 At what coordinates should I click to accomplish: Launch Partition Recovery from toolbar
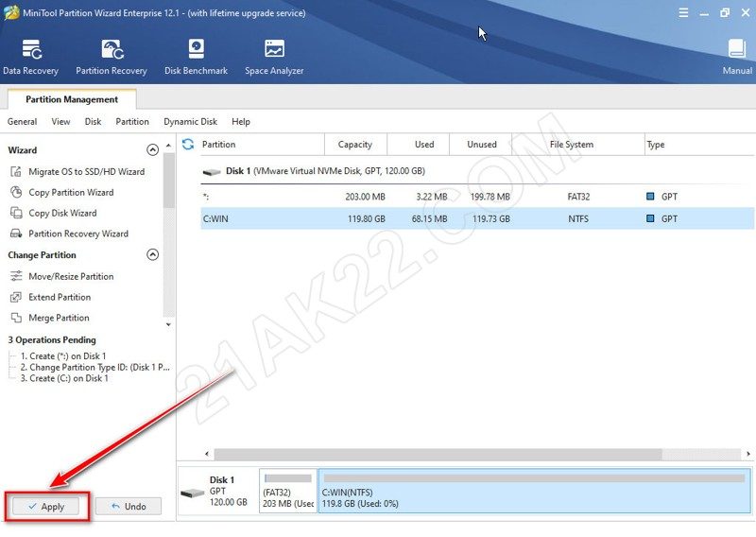112,58
